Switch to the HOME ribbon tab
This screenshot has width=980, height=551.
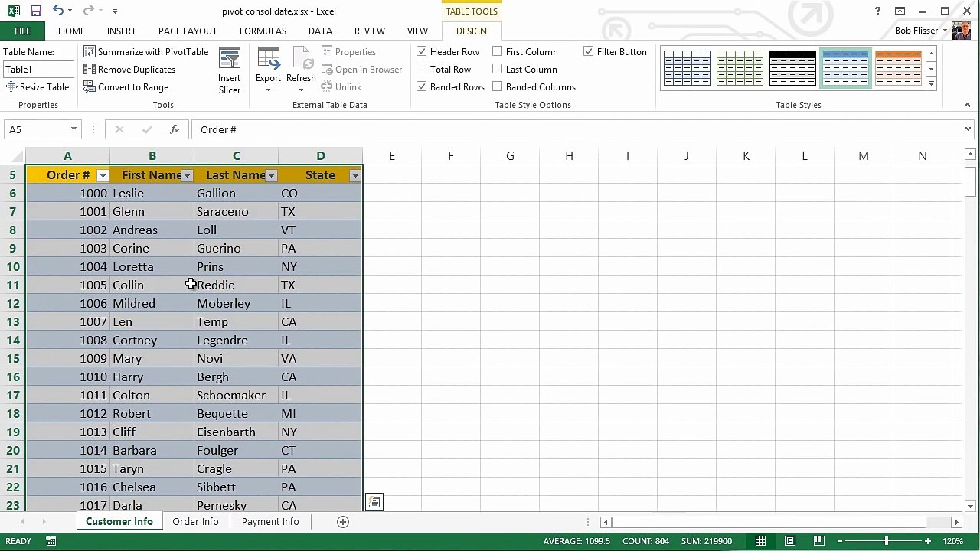71,31
